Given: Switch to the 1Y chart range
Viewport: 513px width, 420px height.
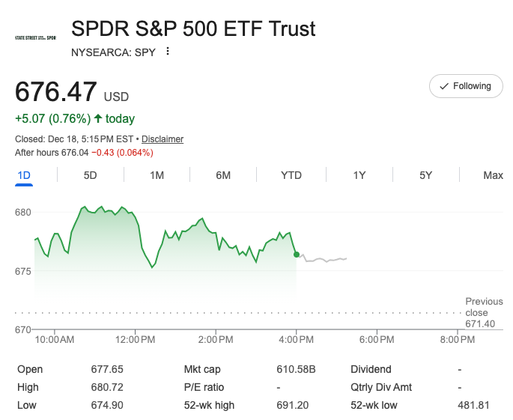Looking at the screenshot, I should [x=359, y=175].
